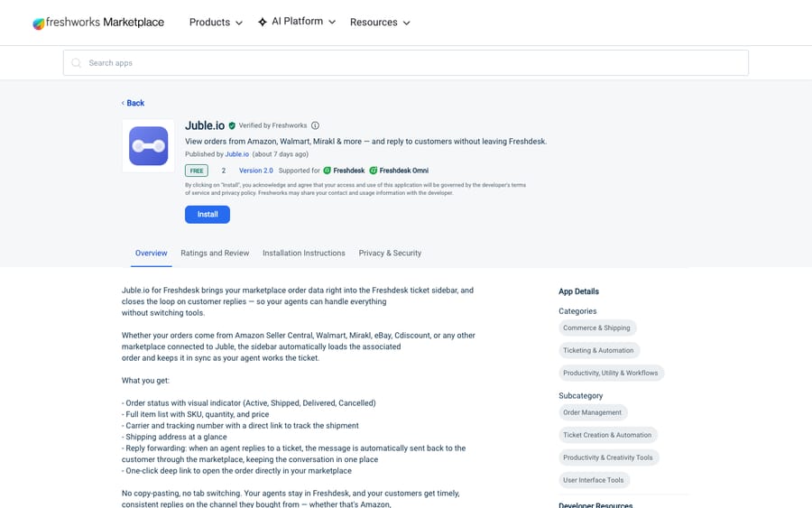
Task: Select the Ticketing & Automation category tag
Action: [599, 351]
